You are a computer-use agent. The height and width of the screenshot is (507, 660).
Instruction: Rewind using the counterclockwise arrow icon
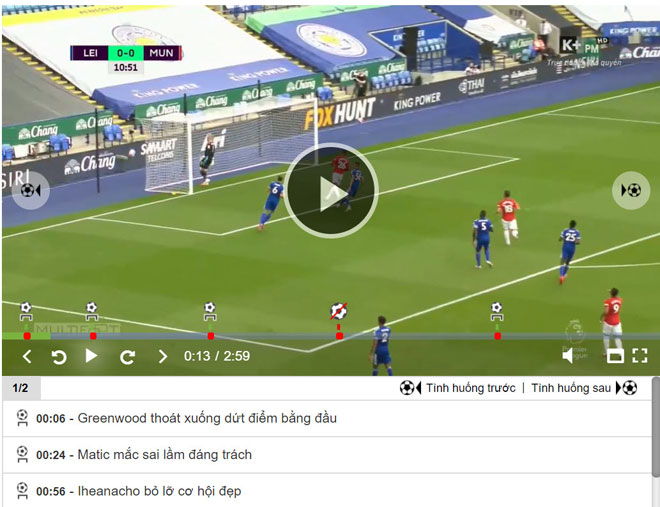(59, 357)
